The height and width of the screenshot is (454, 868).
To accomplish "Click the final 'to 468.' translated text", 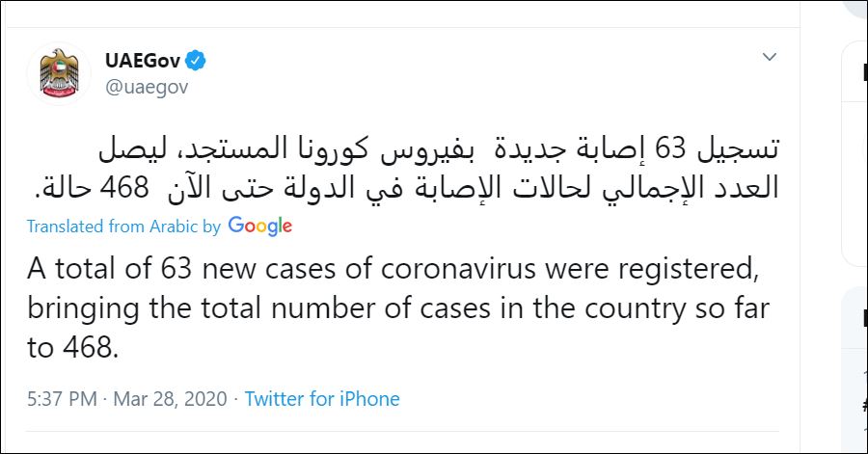I will point(72,348).
